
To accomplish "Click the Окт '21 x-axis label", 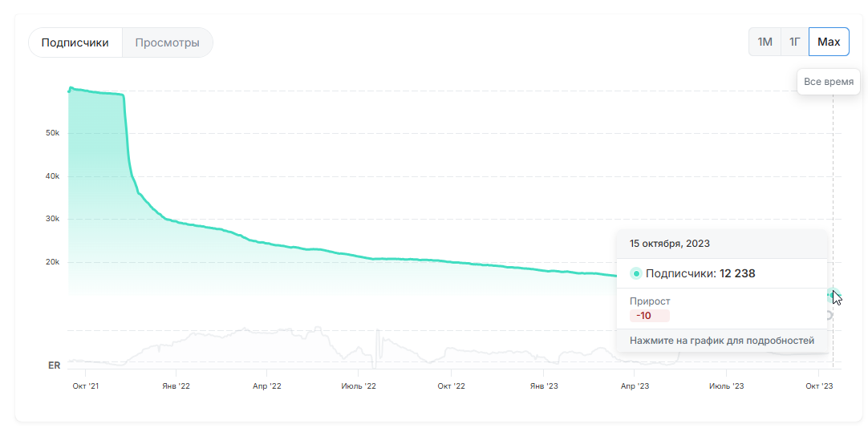I will 85,386.
